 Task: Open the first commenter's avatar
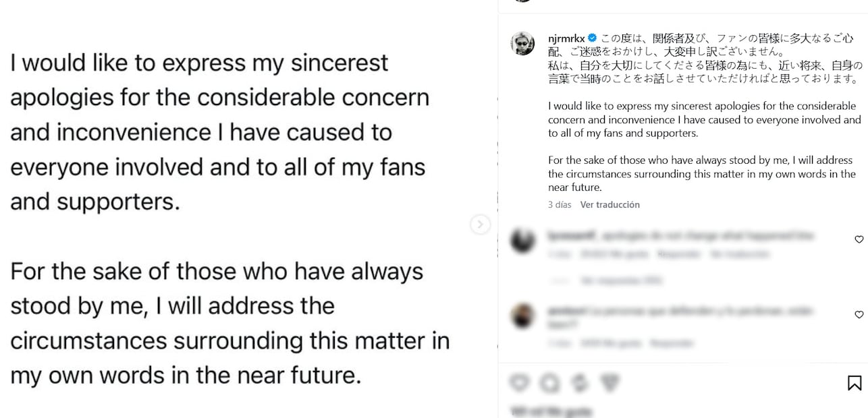(x=522, y=241)
